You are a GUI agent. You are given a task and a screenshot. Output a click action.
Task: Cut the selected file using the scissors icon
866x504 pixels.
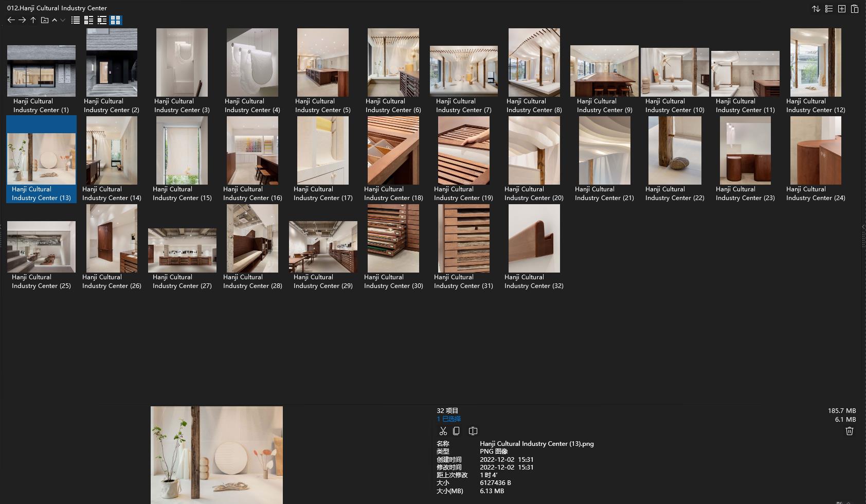444,431
